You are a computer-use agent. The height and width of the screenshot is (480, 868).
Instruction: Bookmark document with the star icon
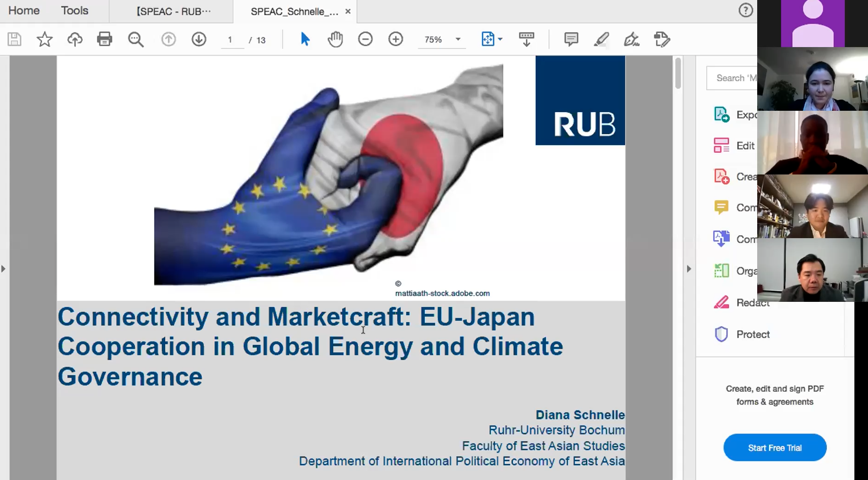point(44,39)
